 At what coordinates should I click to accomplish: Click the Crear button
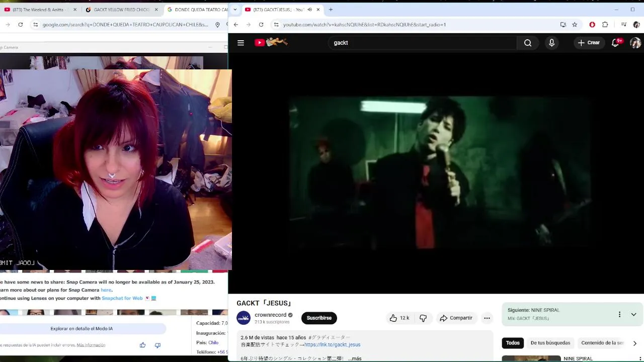pos(589,43)
